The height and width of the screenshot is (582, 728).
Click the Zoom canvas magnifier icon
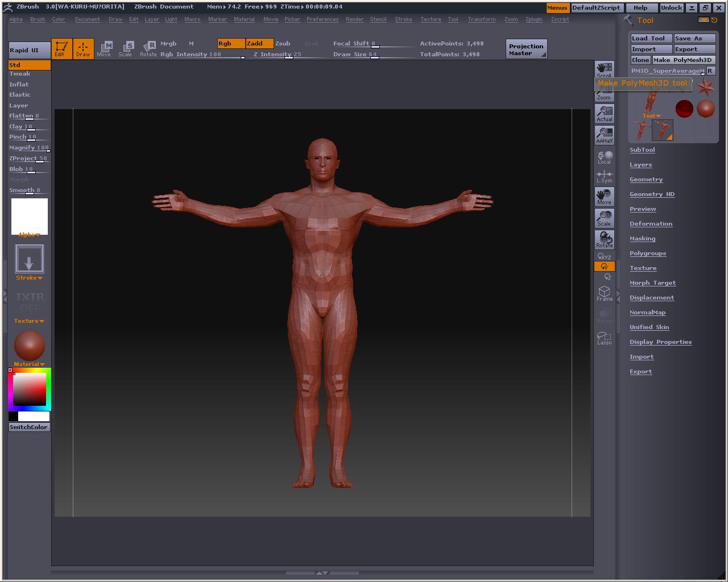tap(604, 92)
